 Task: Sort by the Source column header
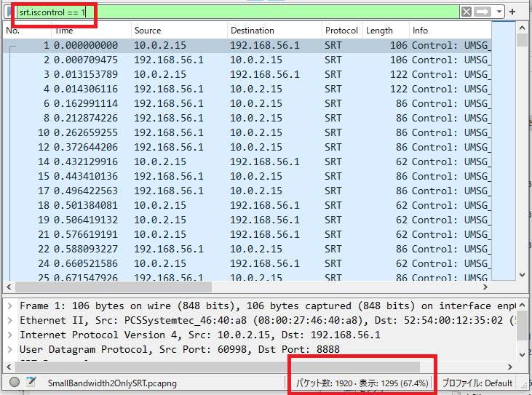(x=179, y=31)
